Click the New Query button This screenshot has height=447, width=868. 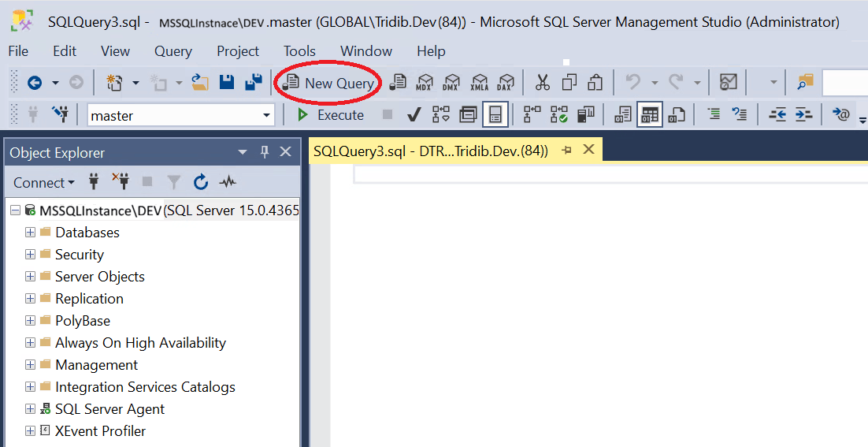click(328, 83)
